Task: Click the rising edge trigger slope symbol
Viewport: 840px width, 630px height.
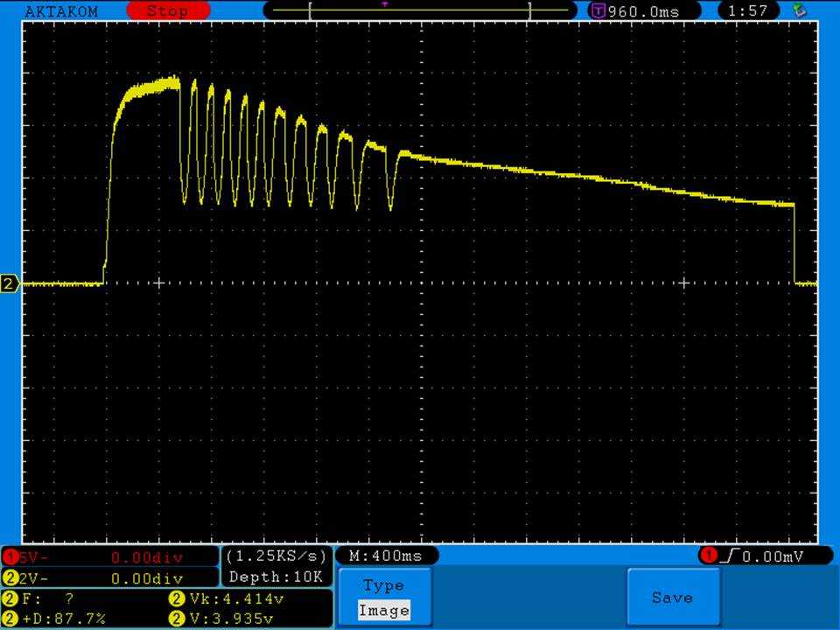Action: (x=729, y=556)
